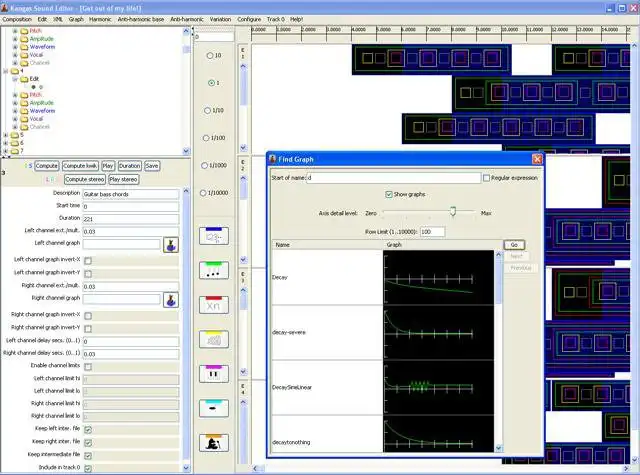Click the orange-topped palette icon at bottom
The width and height of the screenshot is (640, 475).
(x=213, y=442)
